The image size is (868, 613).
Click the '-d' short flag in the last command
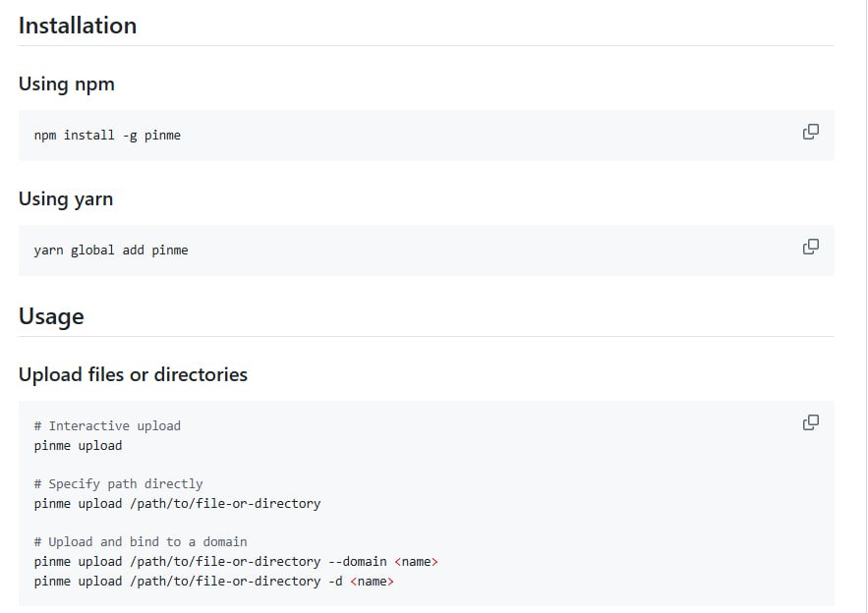point(335,582)
